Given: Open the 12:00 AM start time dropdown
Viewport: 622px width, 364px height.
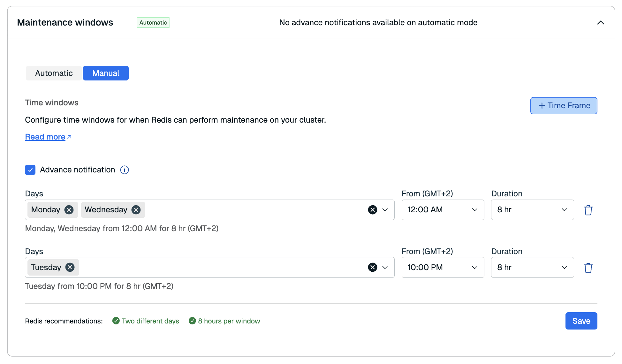Looking at the screenshot, I should tap(443, 210).
